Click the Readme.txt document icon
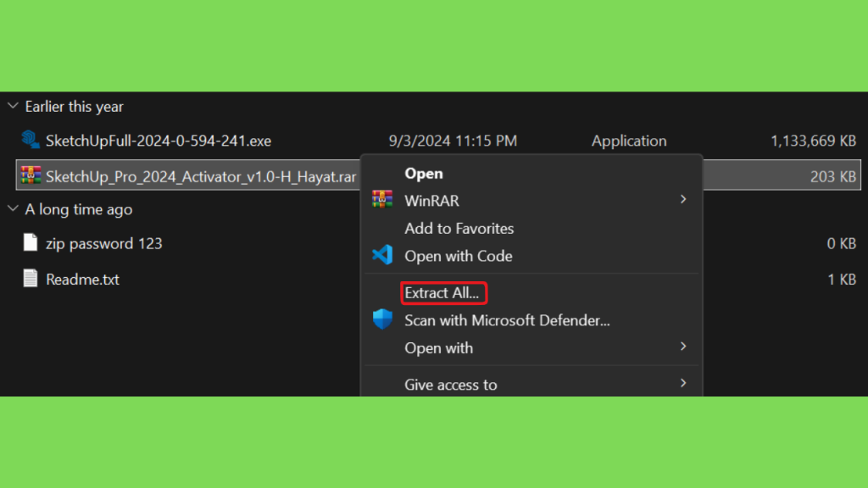Screen dimensions: 868x488 (x=31, y=278)
